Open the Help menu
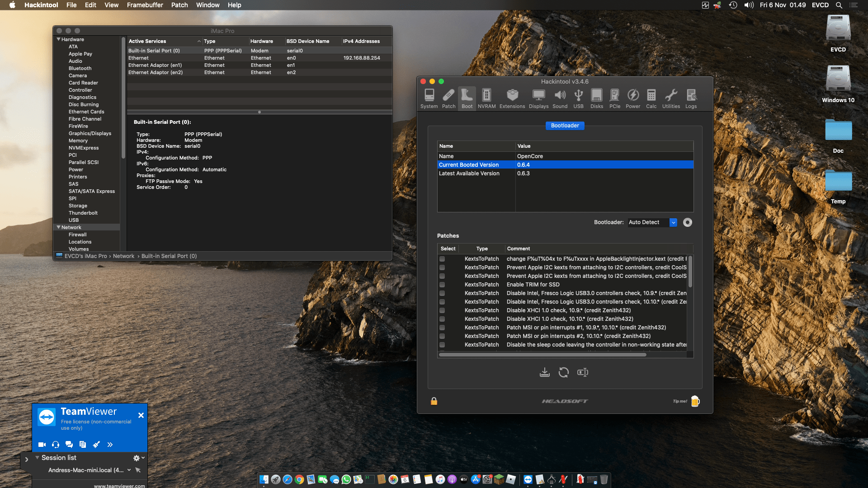The image size is (868, 488). (x=234, y=5)
